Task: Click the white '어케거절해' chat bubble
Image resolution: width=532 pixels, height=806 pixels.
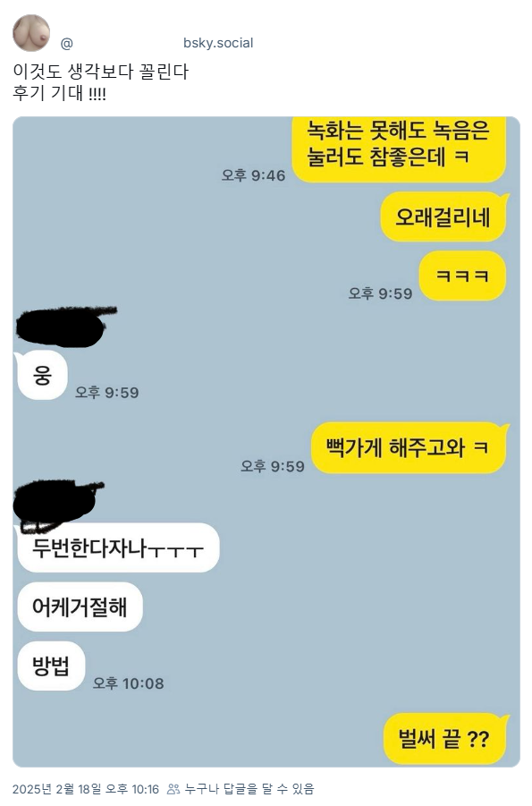Action: click(x=80, y=607)
